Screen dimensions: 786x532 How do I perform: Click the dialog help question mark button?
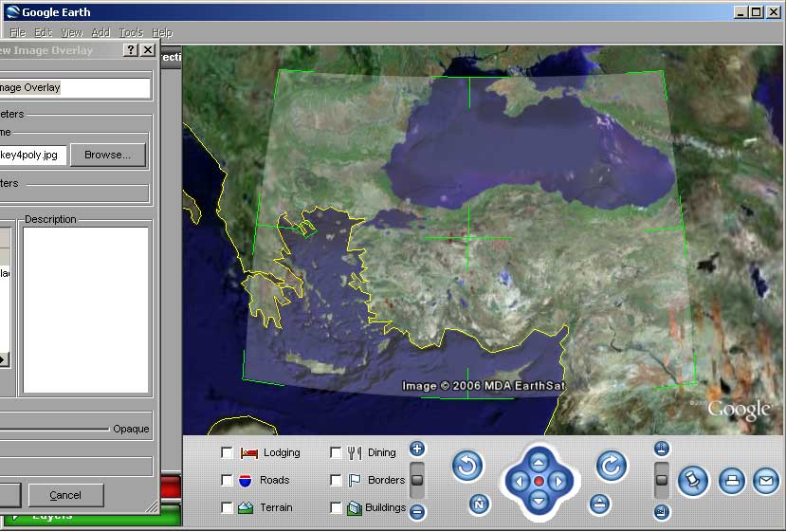pyautogui.click(x=130, y=49)
